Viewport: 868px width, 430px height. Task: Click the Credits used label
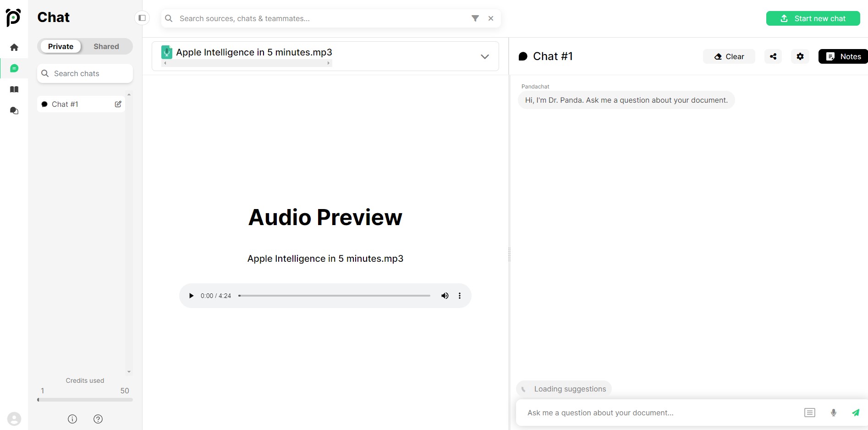click(x=85, y=380)
